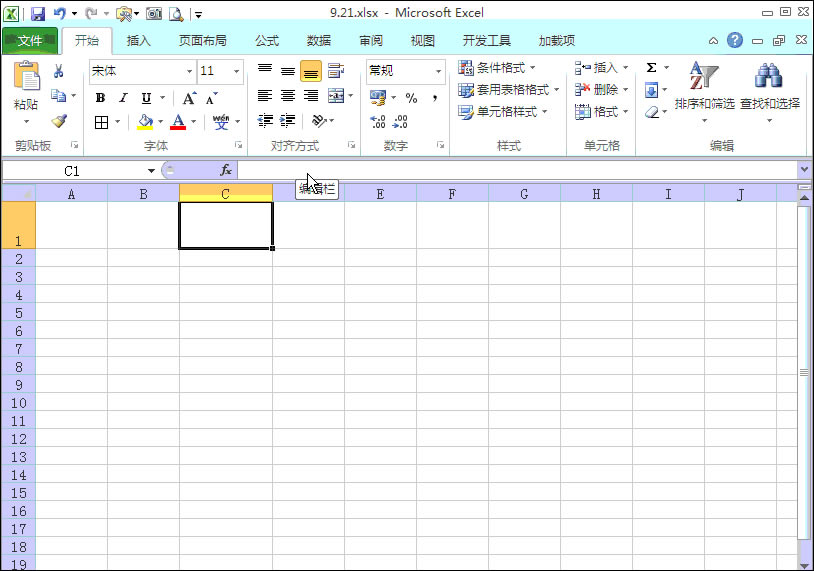The height and width of the screenshot is (571, 814).
Task: Apply the red font color A
Action: 178,122
